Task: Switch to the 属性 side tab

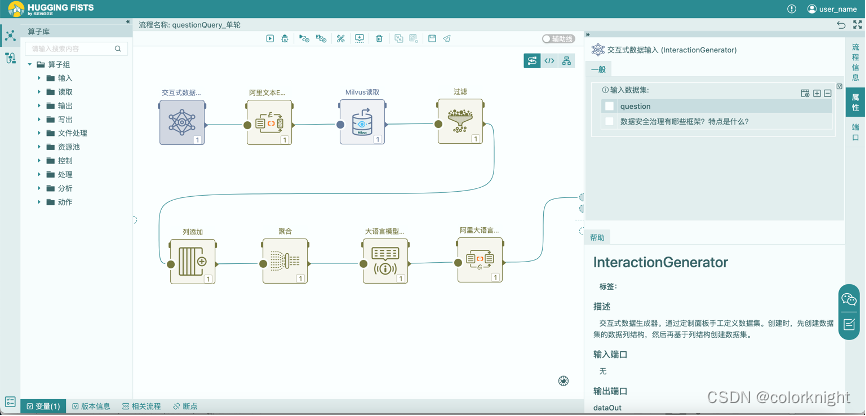Action: tap(855, 102)
